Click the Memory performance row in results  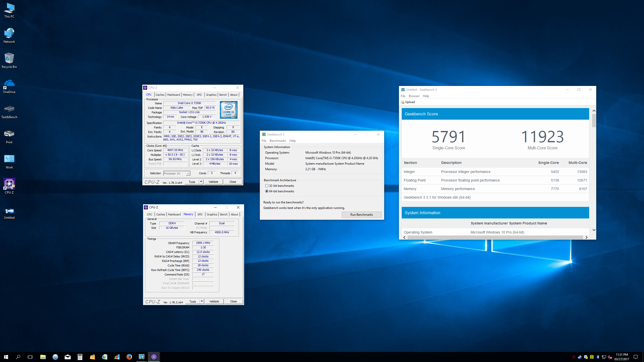point(495,189)
